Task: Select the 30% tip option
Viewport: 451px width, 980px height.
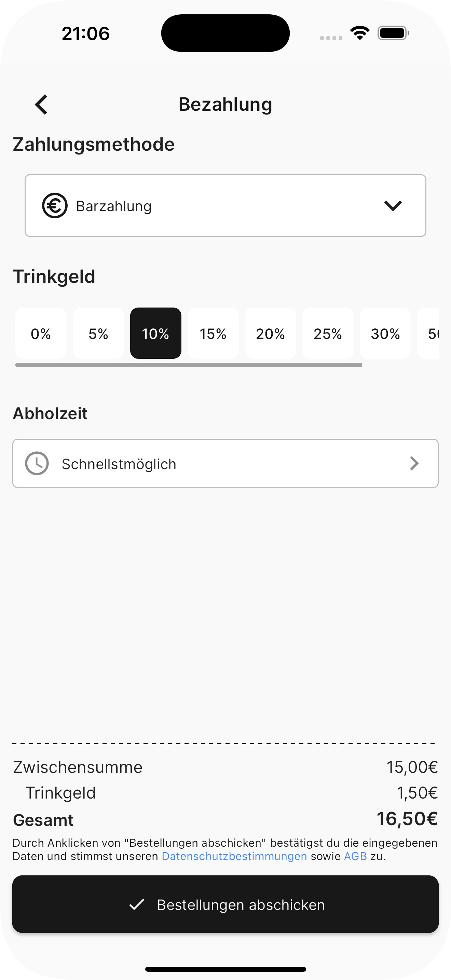Action: coord(385,333)
